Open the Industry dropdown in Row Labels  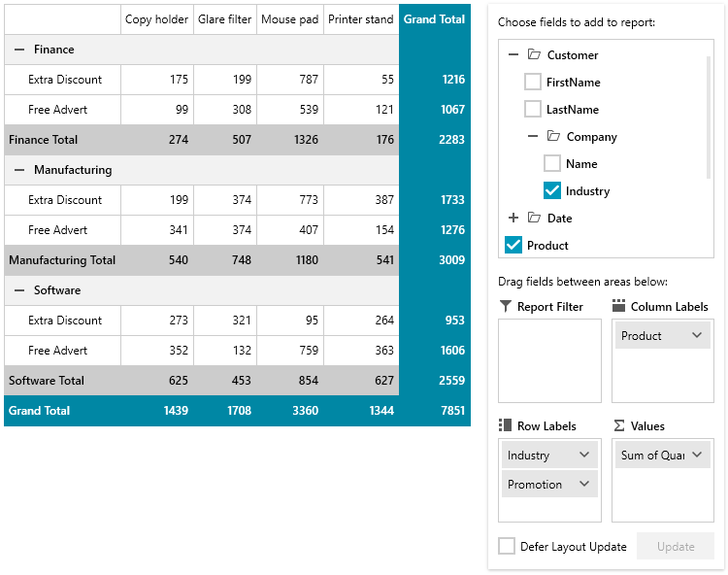click(x=584, y=455)
